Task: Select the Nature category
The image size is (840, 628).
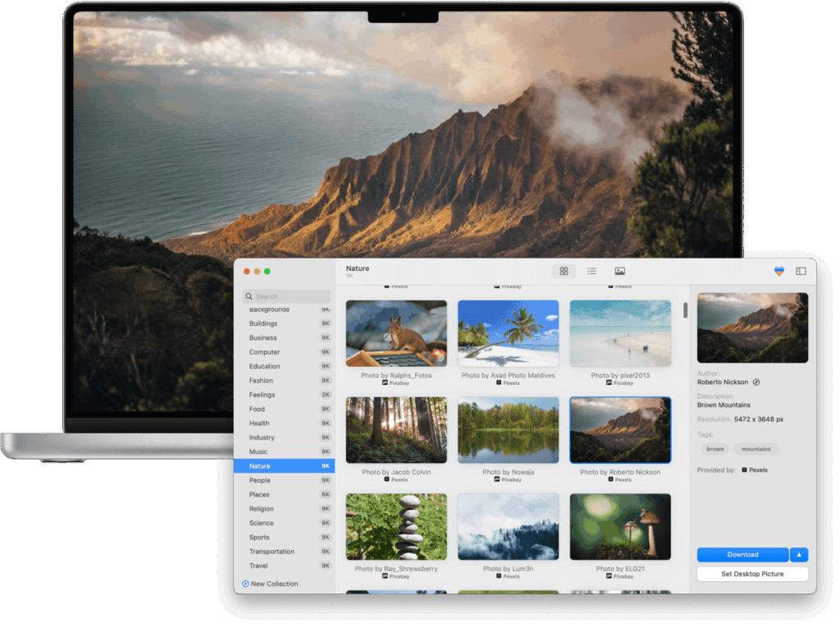Action: click(284, 465)
